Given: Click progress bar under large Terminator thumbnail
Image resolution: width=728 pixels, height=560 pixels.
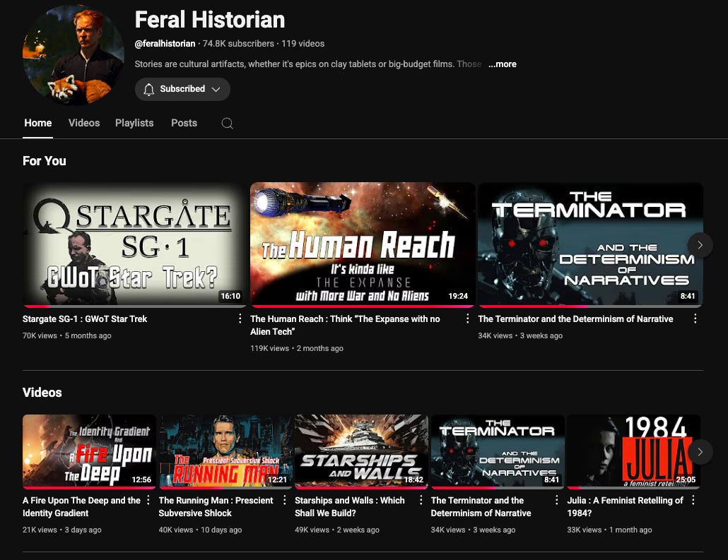Looking at the screenshot, I should click(x=590, y=306).
